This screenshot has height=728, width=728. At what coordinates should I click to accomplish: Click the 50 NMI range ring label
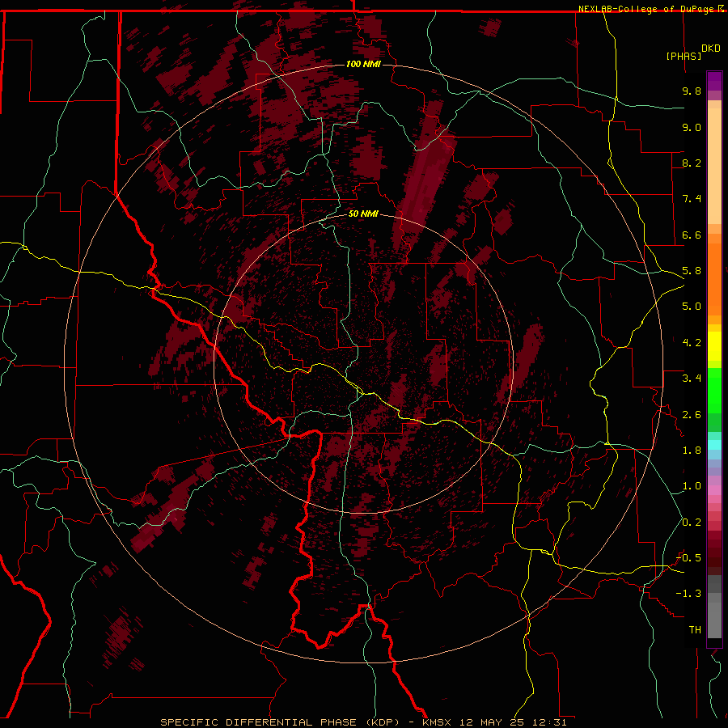(363, 214)
